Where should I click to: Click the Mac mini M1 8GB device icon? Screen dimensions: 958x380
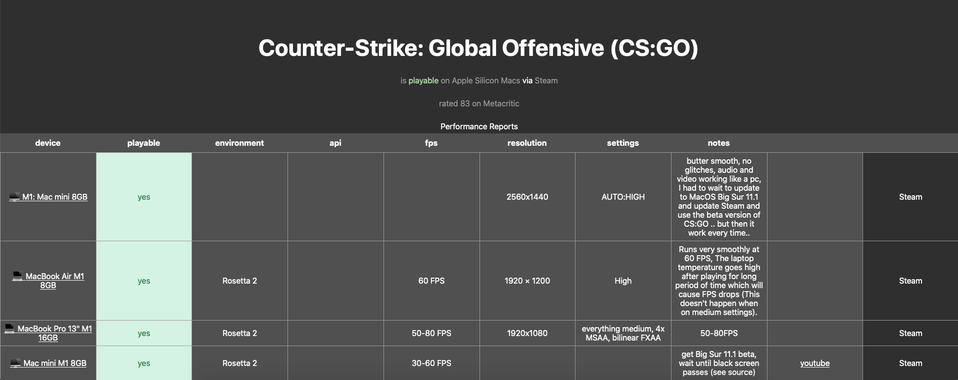point(15,364)
